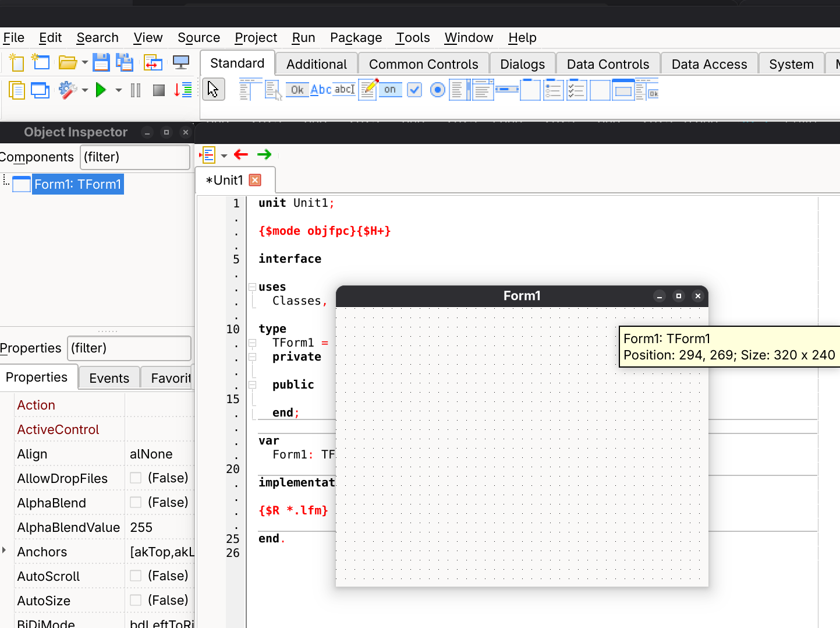Select Form1: TForm1 in component tree
This screenshot has width=840, height=628.
[77, 184]
